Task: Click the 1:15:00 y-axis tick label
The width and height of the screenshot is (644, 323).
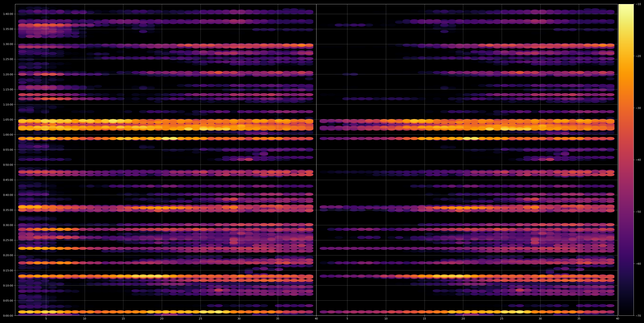Action: coord(8,89)
